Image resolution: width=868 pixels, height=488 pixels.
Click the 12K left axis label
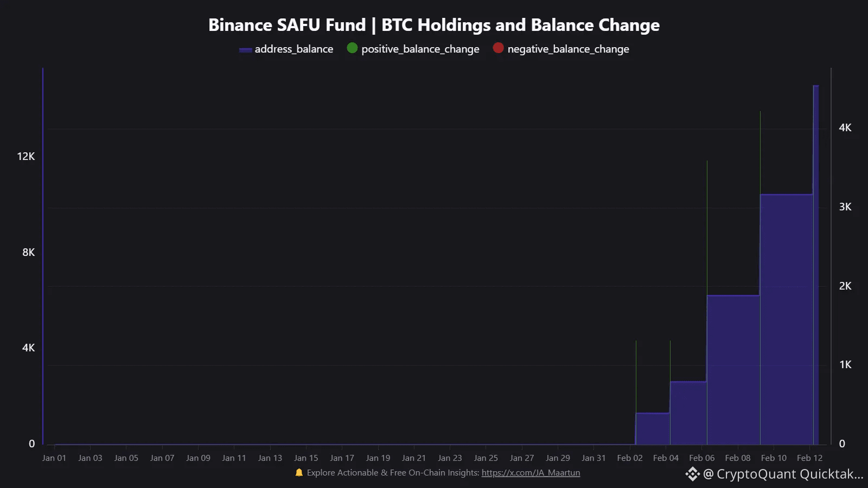pyautogui.click(x=25, y=157)
